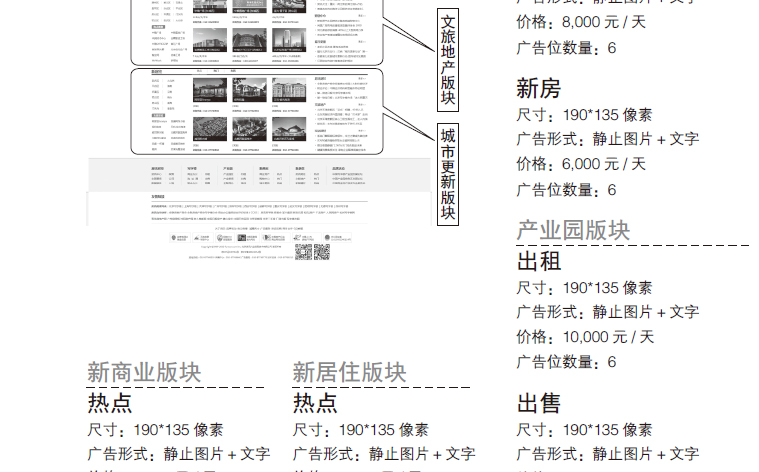Click the left QR code in footer
759x472 pixels.
coord(302,252)
